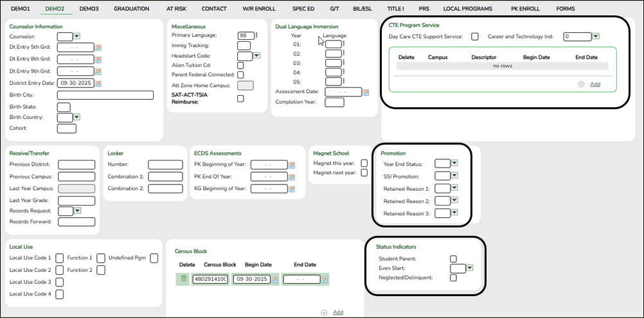
Task: Delete the Census Block row with trash icon
Action: tap(184, 279)
